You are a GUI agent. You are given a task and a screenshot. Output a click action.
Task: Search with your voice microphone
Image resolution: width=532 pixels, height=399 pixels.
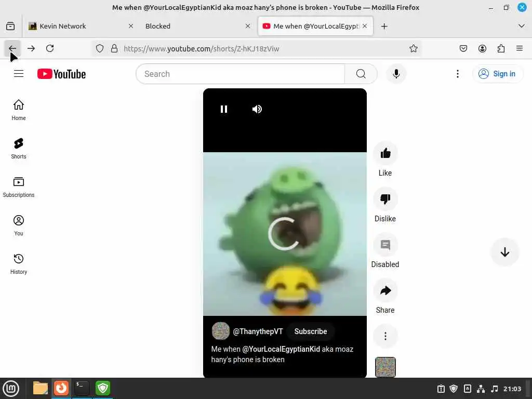click(x=396, y=74)
